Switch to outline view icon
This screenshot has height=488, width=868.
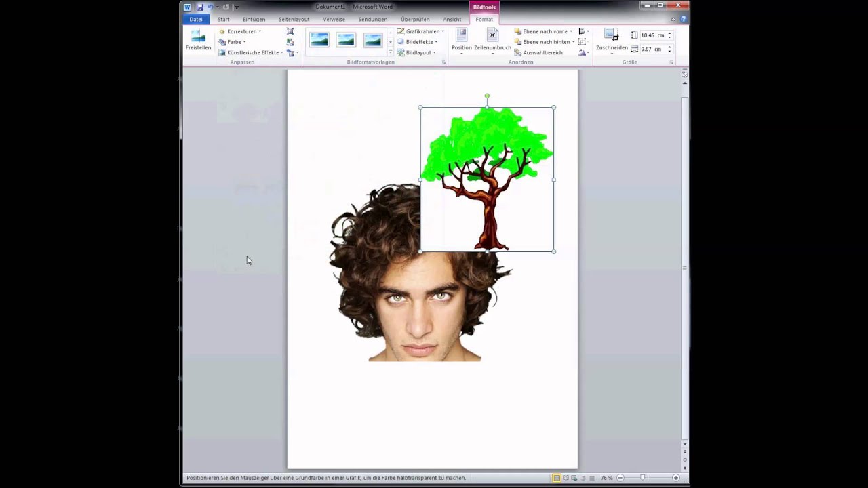[x=583, y=478]
